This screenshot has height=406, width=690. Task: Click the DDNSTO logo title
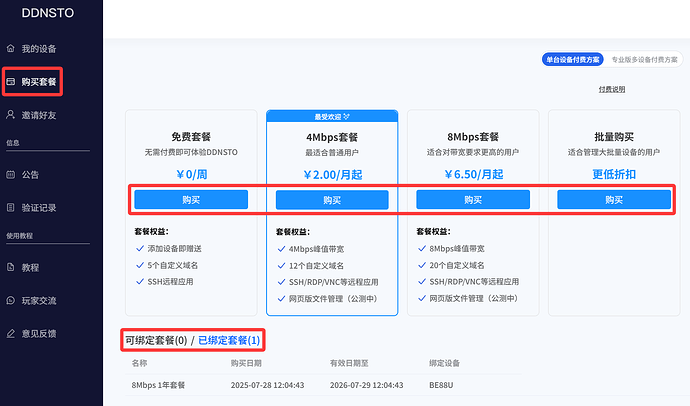coord(50,13)
